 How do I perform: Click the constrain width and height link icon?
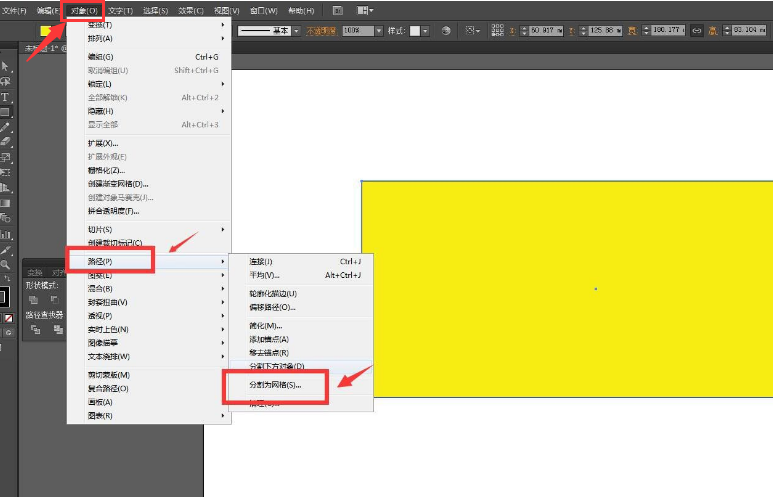(696, 31)
